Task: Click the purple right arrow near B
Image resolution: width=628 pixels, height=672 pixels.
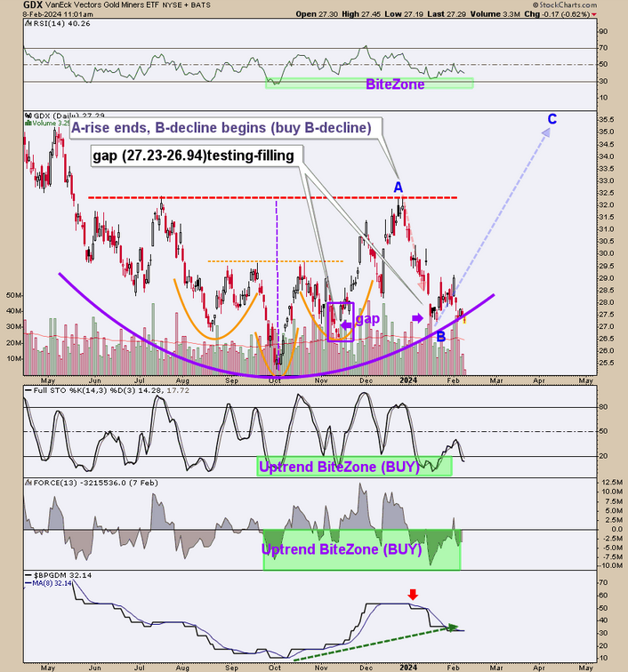Action: (417, 318)
